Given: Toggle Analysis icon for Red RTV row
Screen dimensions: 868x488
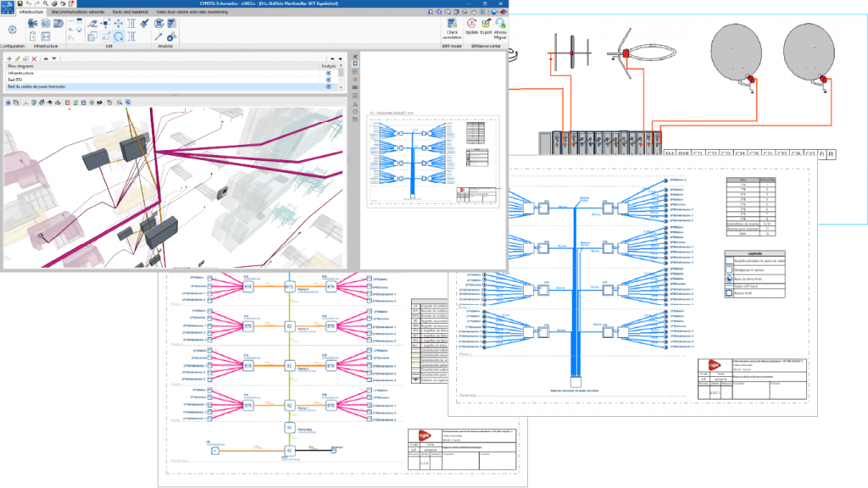Looking at the screenshot, I should pyautogui.click(x=328, y=80).
